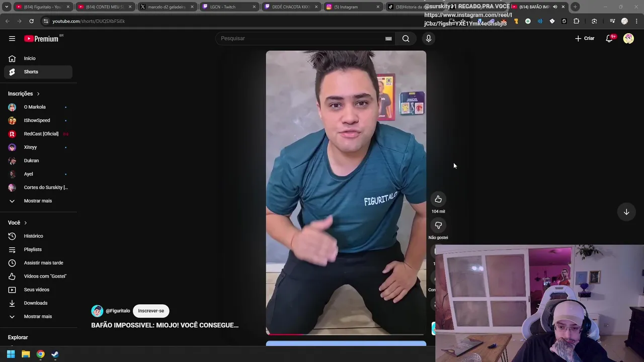Open the RedCast [Oficial] subscription
Image resolution: width=644 pixels, height=362 pixels.
(38, 134)
